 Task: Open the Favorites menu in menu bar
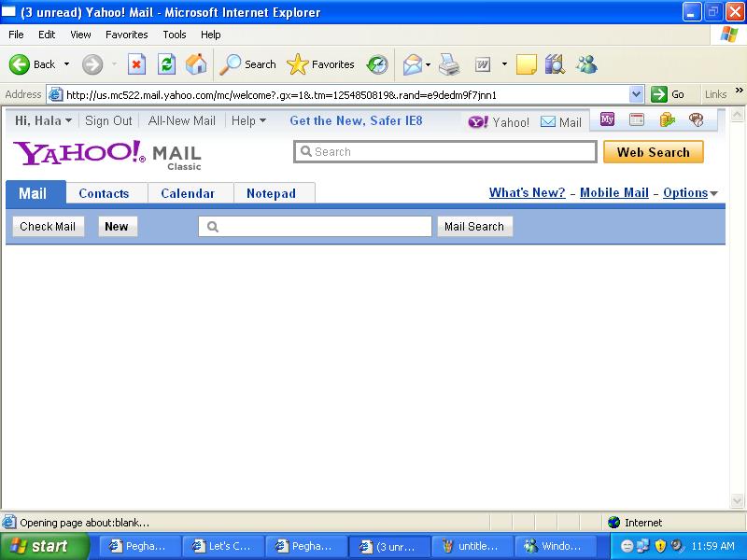(126, 35)
